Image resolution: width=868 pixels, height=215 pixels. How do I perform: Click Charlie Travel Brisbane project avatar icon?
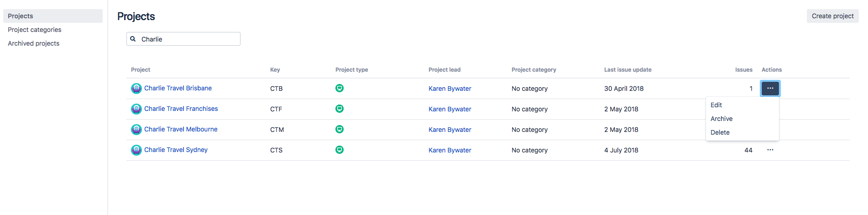(136, 89)
